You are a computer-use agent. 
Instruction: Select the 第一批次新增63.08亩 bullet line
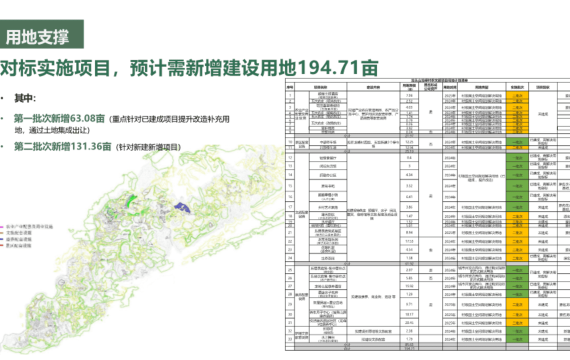[59, 118]
